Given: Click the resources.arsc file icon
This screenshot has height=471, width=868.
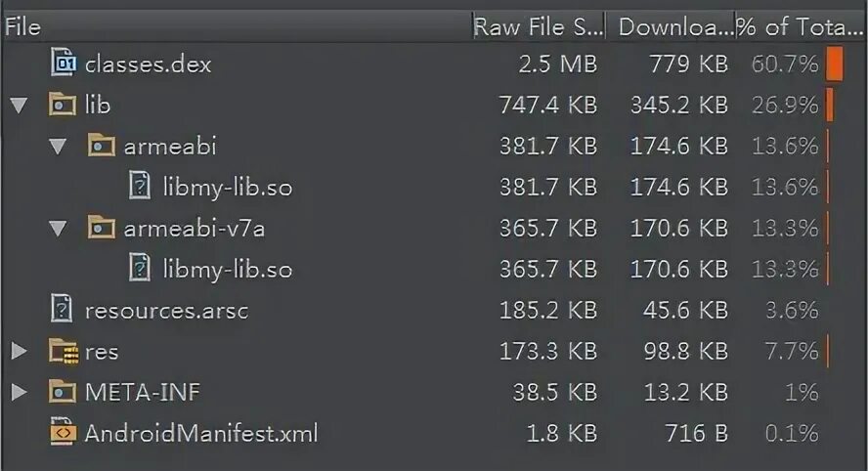Looking at the screenshot, I should pyautogui.click(x=63, y=310).
